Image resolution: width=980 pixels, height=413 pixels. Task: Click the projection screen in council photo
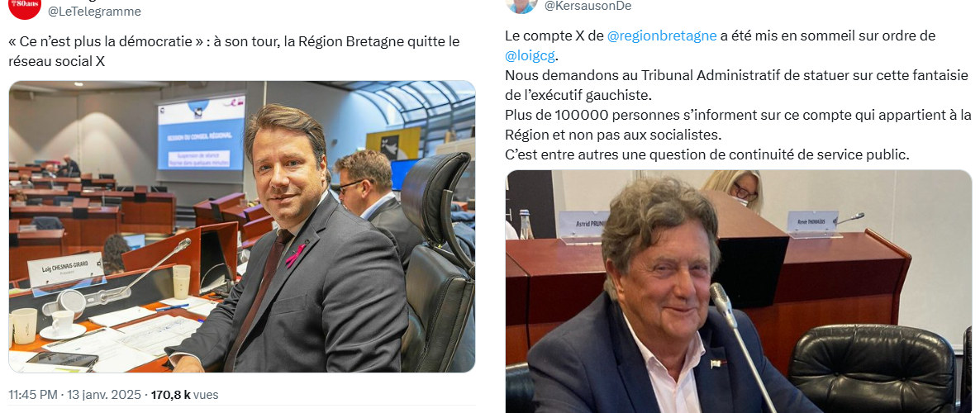click(x=202, y=132)
